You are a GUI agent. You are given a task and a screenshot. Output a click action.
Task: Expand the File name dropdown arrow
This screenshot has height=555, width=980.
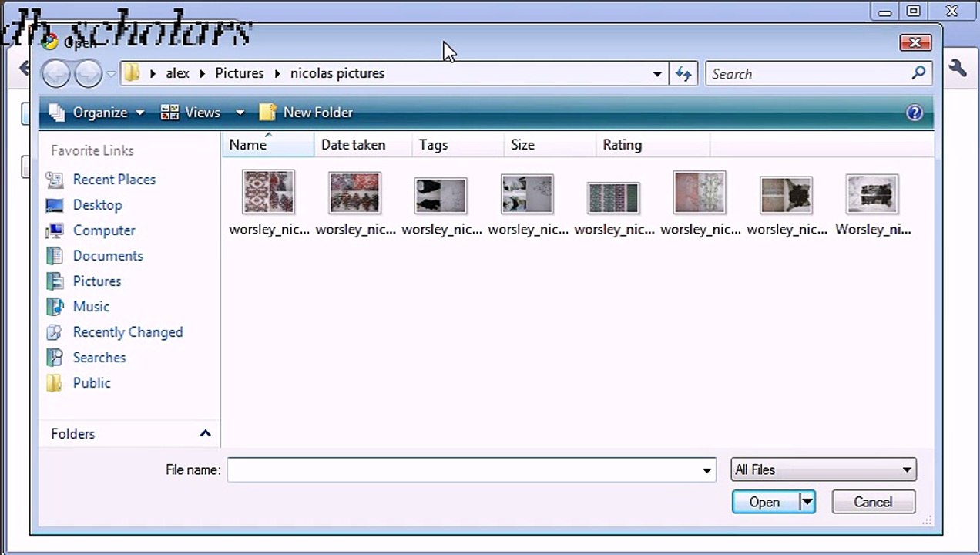coord(707,470)
